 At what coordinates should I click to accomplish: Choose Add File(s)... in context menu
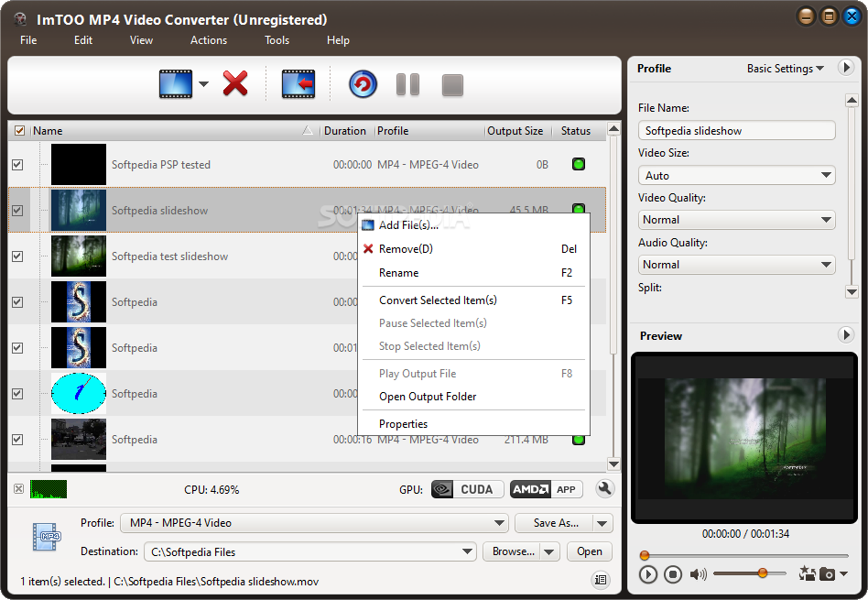coord(473,225)
